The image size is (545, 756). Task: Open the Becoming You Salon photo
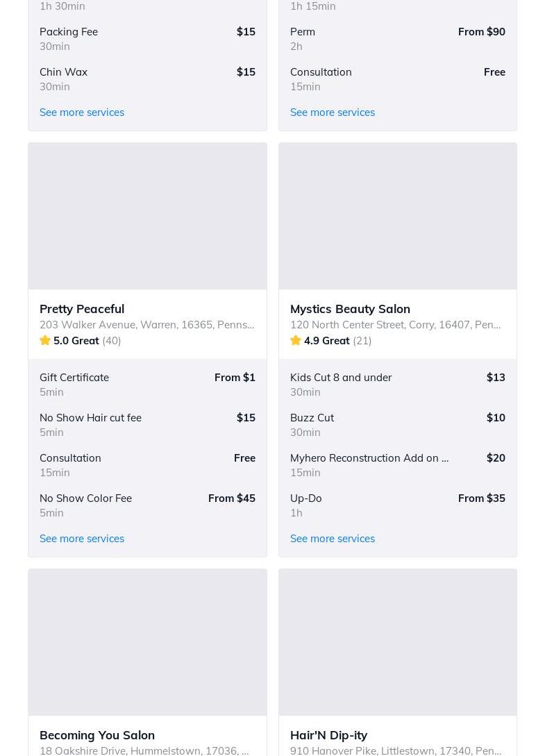(x=147, y=642)
